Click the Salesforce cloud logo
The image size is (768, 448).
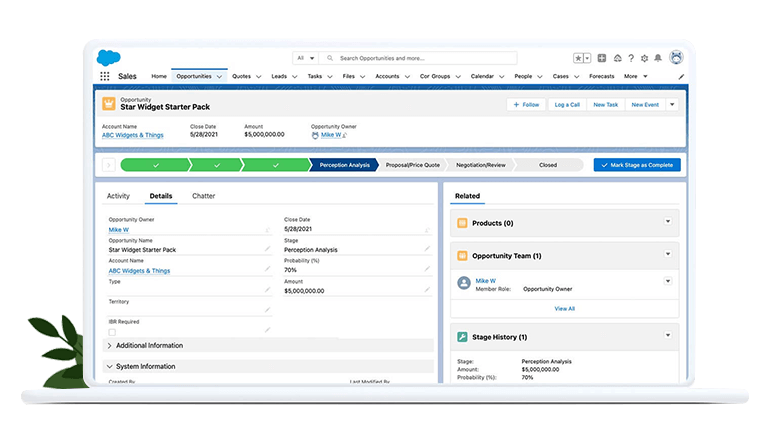[108, 58]
